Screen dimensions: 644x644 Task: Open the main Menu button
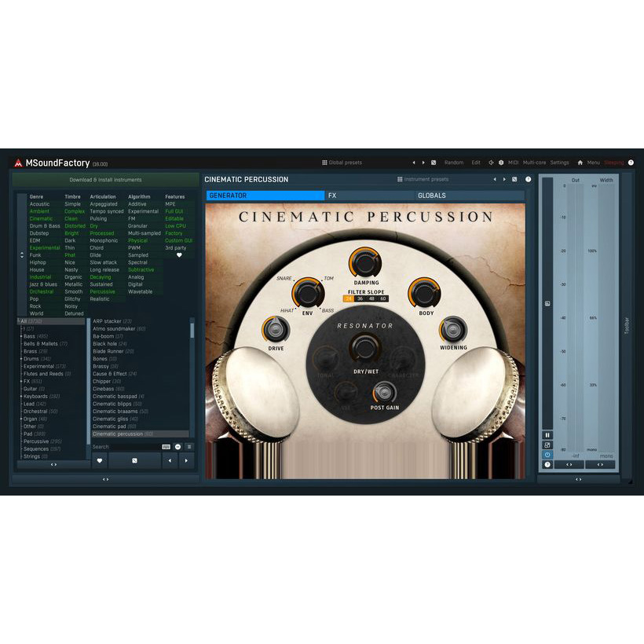point(593,163)
